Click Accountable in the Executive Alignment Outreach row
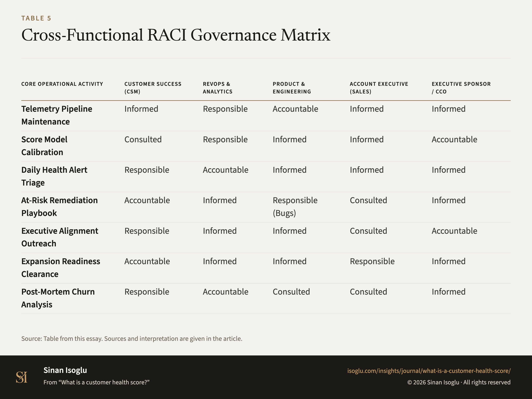 (x=454, y=231)
